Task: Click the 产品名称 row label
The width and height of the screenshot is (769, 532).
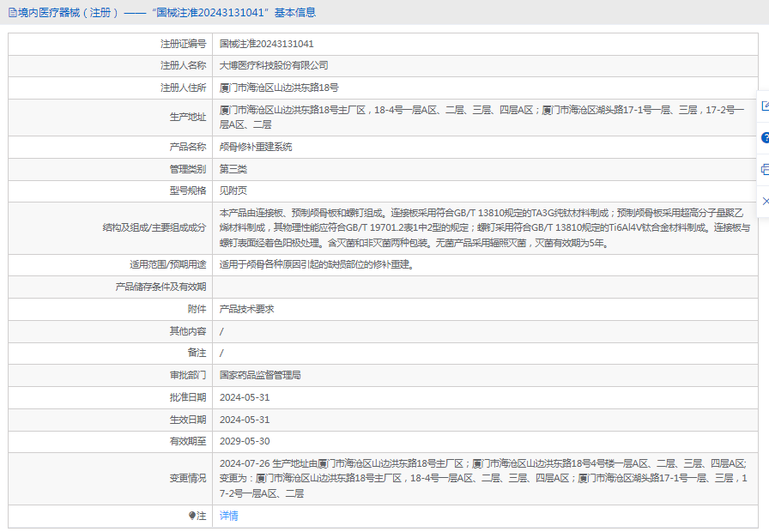Action: (x=188, y=147)
